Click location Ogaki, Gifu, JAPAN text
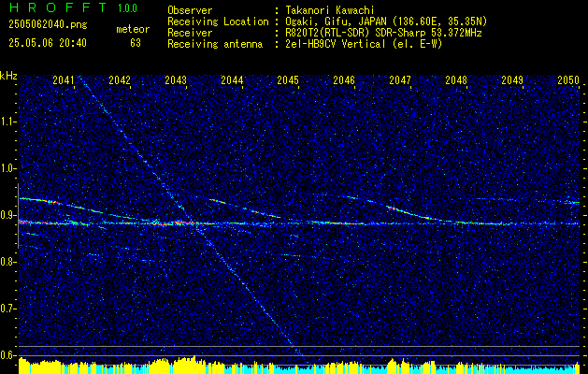 [385, 22]
